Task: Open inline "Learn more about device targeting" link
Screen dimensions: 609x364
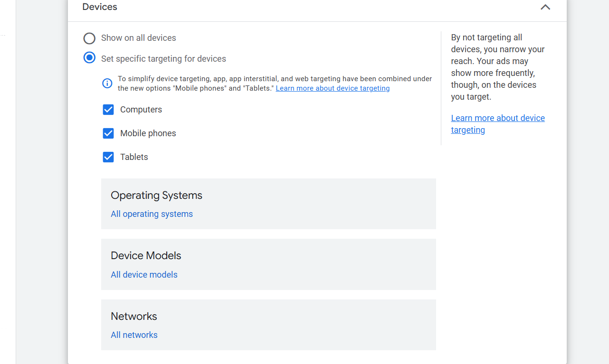Action: tap(333, 88)
